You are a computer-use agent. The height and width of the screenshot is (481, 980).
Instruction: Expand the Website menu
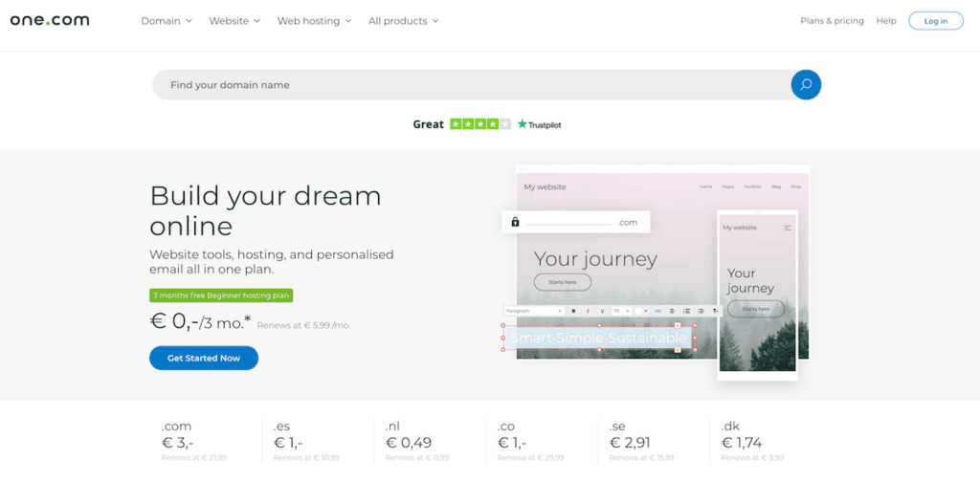(234, 21)
